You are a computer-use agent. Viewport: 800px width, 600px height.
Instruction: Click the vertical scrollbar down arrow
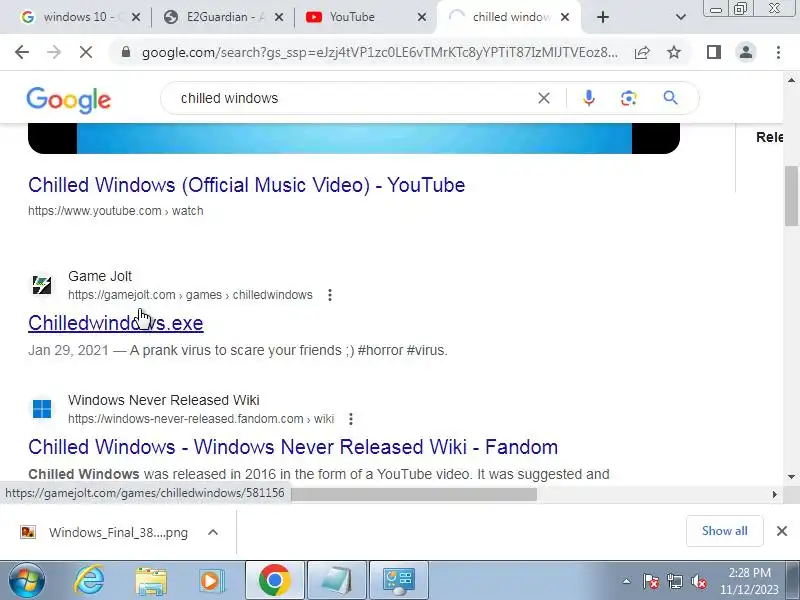791,477
